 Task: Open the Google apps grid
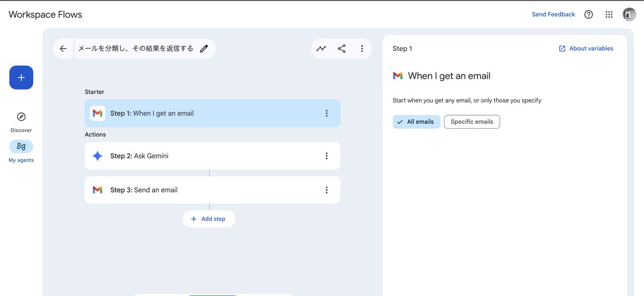pyautogui.click(x=609, y=14)
